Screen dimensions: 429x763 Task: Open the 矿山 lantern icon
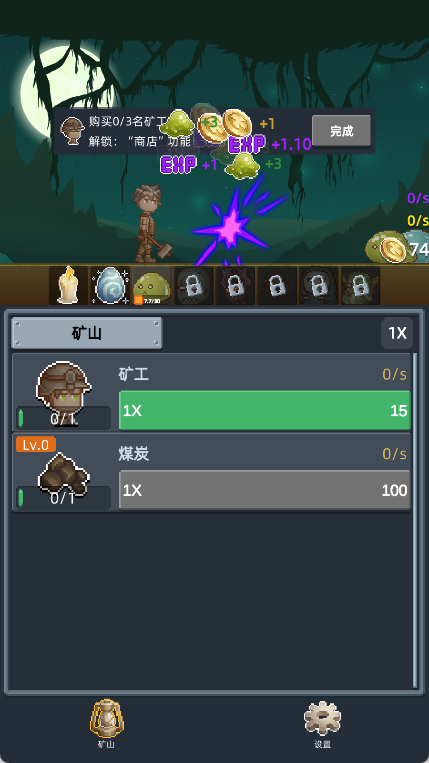point(107,718)
